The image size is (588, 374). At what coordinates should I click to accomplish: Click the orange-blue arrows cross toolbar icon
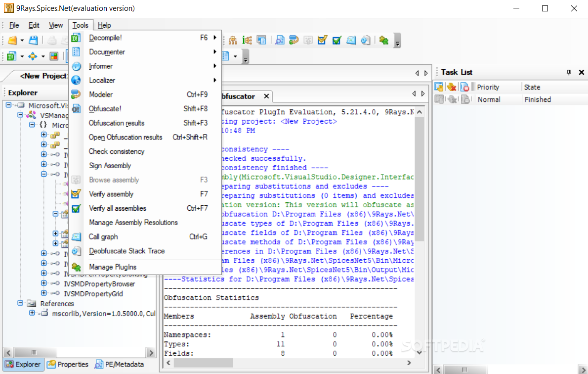(x=33, y=56)
